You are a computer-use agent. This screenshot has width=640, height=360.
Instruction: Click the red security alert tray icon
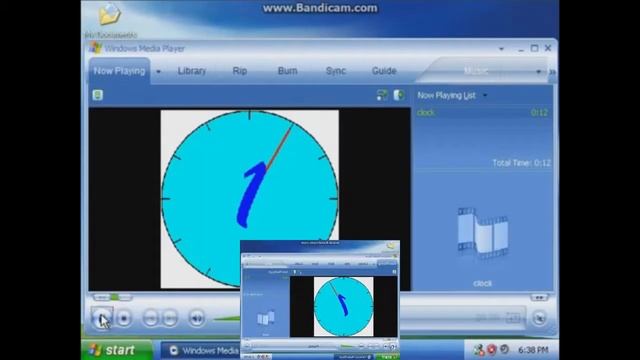click(x=492, y=350)
